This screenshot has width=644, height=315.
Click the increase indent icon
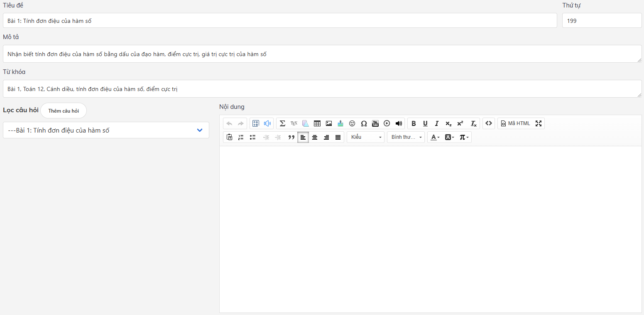[278, 137]
